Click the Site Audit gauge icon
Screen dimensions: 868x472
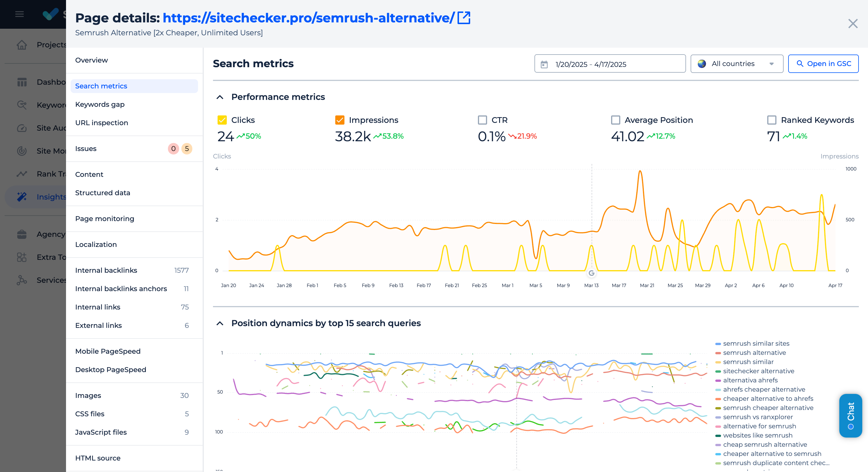[22, 128]
